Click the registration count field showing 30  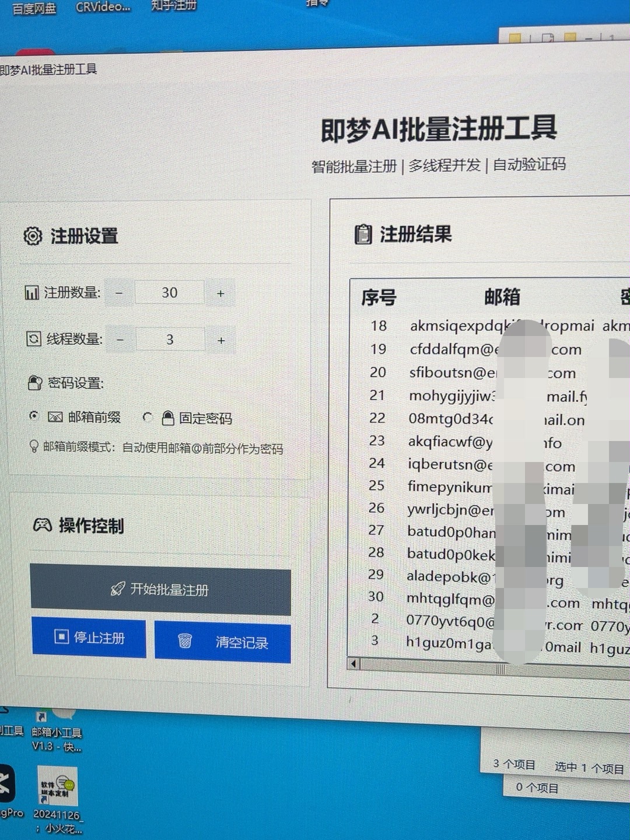coord(170,293)
